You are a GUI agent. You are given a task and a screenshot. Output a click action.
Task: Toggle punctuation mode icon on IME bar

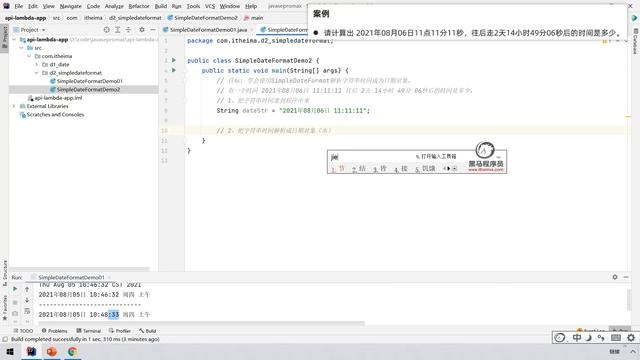[x=601, y=338]
